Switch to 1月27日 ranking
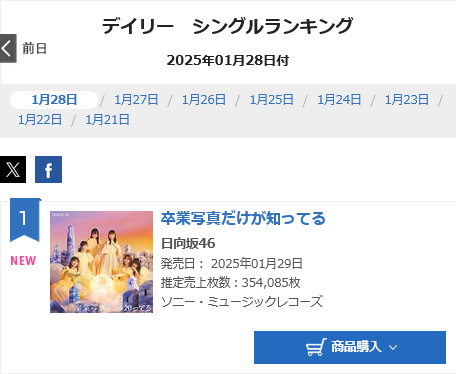This screenshot has height=374, width=456. [136, 100]
